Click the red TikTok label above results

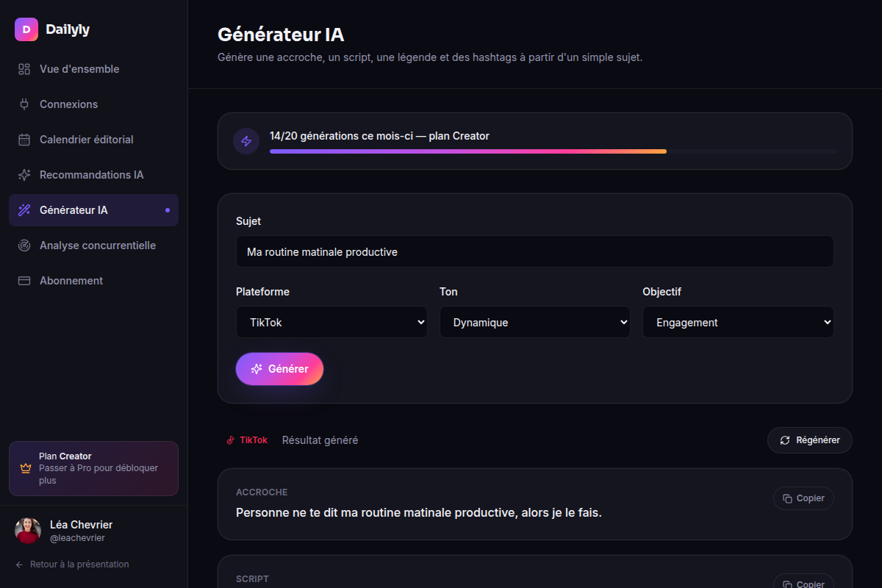coord(254,440)
